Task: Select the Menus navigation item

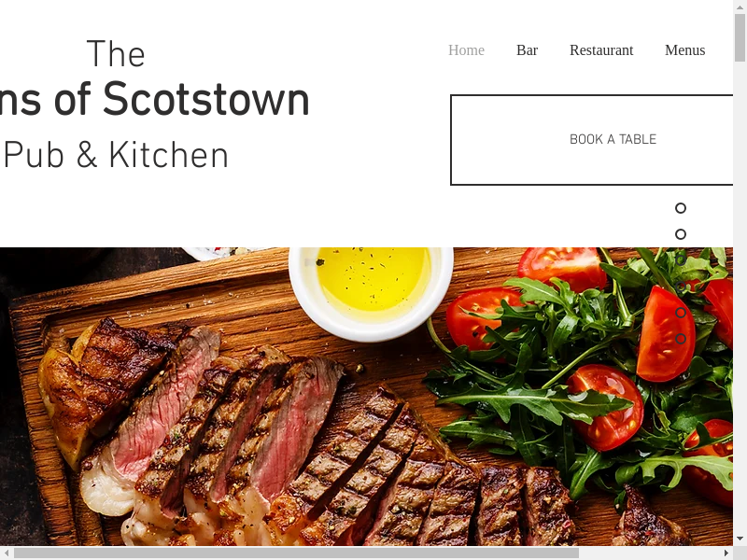Action: [684, 50]
